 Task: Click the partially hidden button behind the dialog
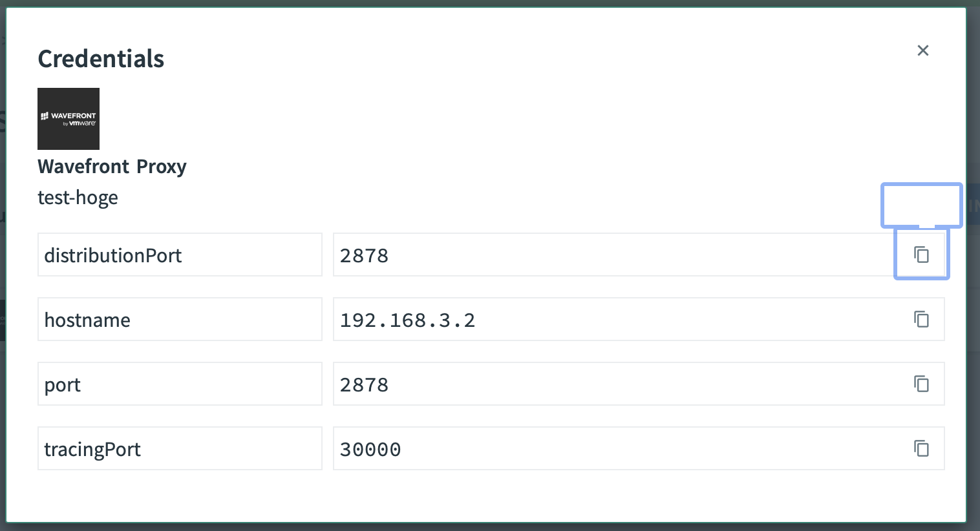[972, 207]
